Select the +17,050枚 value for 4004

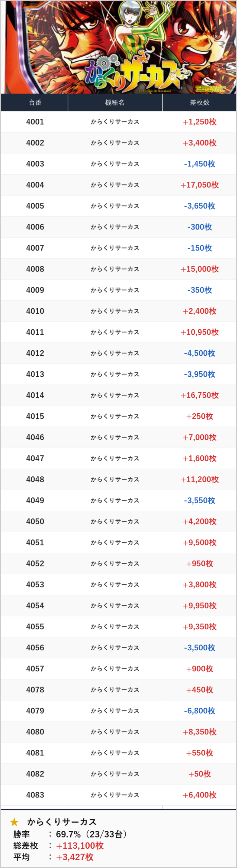coord(199,185)
